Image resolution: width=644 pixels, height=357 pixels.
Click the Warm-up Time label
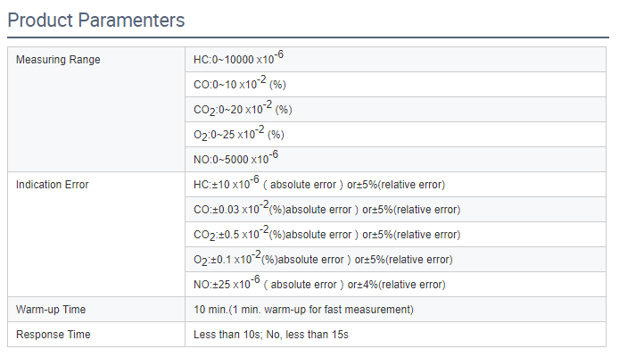point(51,310)
